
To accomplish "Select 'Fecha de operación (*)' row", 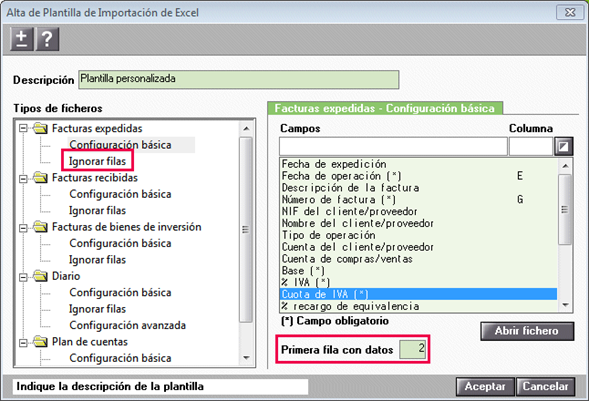I will click(418, 176).
